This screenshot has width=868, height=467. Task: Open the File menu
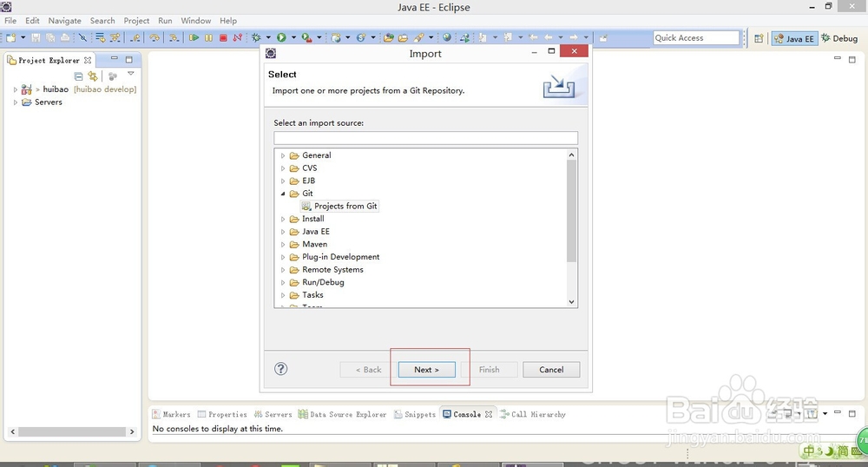(10, 21)
